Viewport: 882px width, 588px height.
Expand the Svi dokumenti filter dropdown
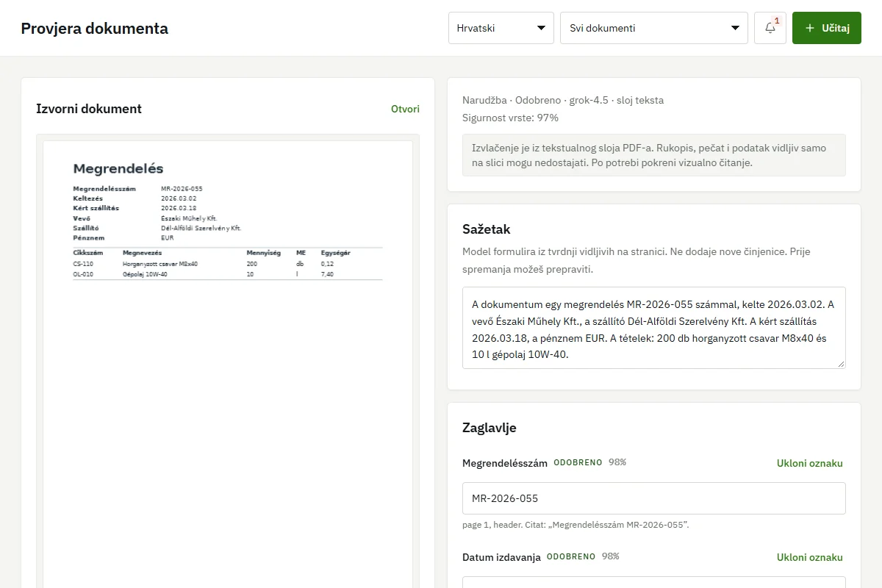tap(654, 28)
